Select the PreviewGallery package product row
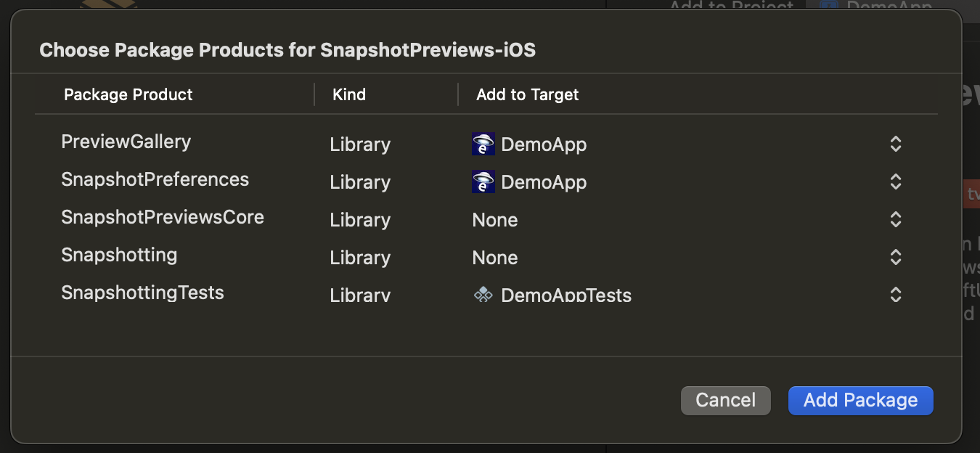The width and height of the screenshot is (980, 453). (x=126, y=142)
